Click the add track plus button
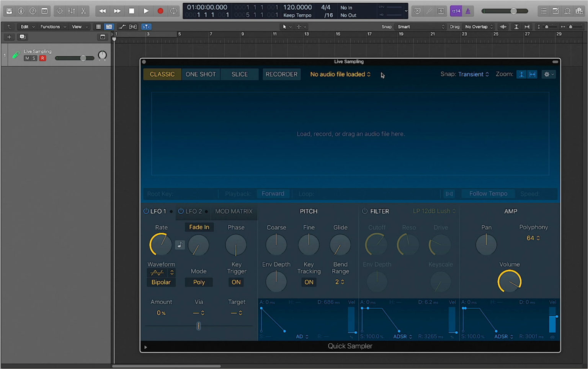Image resolution: width=588 pixels, height=369 pixels. pyautogui.click(x=9, y=37)
